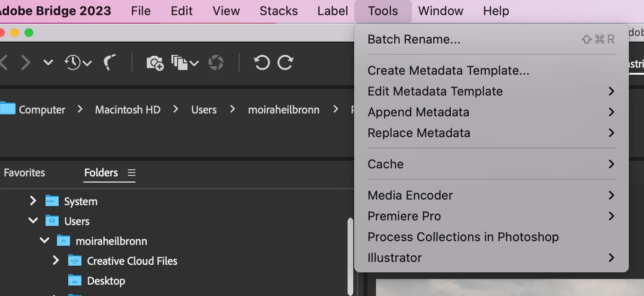Go to Computer in the path bar

(x=42, y=110)
